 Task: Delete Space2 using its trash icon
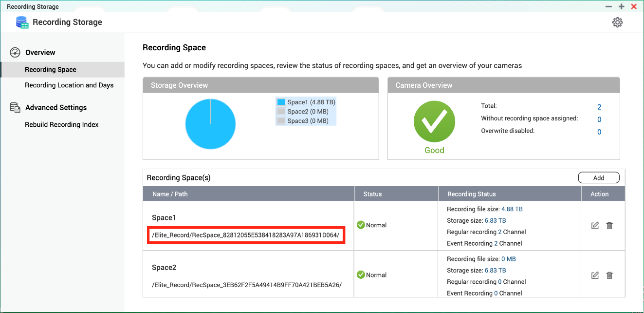click(609, 275)
